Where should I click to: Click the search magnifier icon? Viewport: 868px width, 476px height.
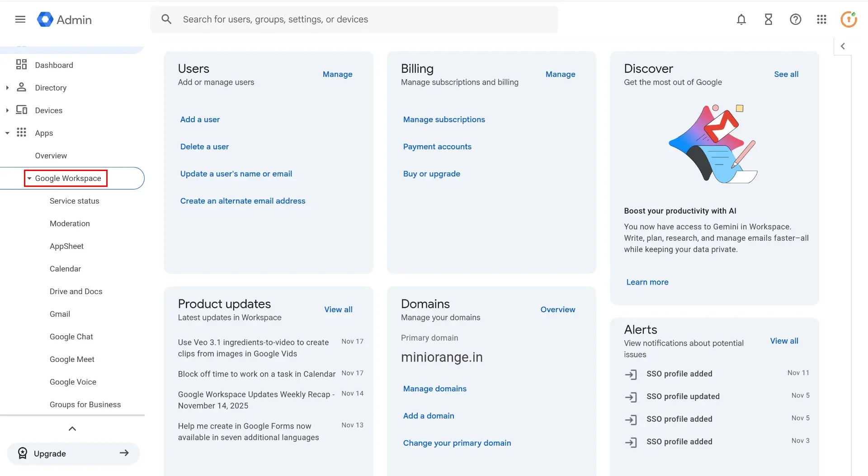166,19
